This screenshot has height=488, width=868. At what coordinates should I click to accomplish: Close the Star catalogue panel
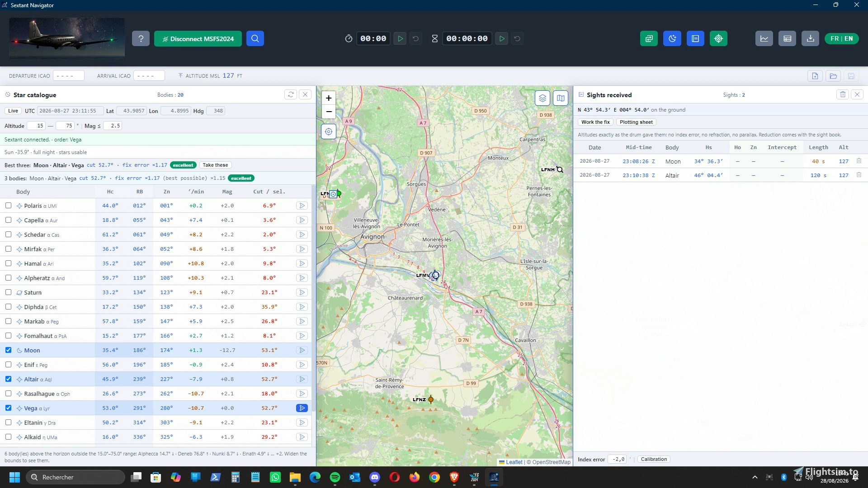coord(305,94)
